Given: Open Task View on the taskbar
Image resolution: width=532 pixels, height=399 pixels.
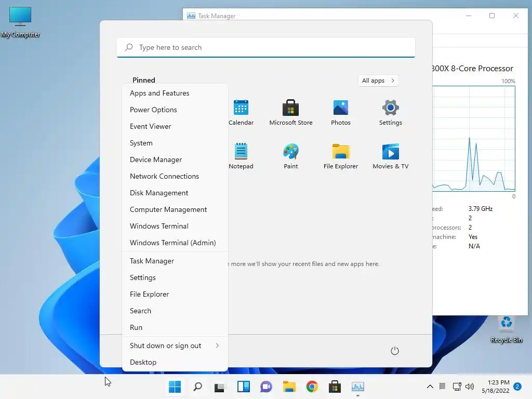Looking at the screenshot, I should pyautogui.click(x=220, y=387).
